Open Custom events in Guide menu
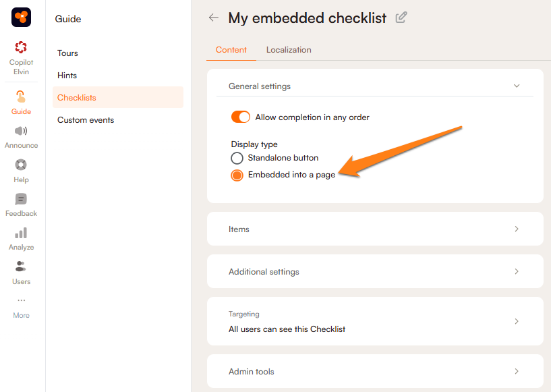The width and height of the screenshot is (551, 392). (x=86, y=120)
